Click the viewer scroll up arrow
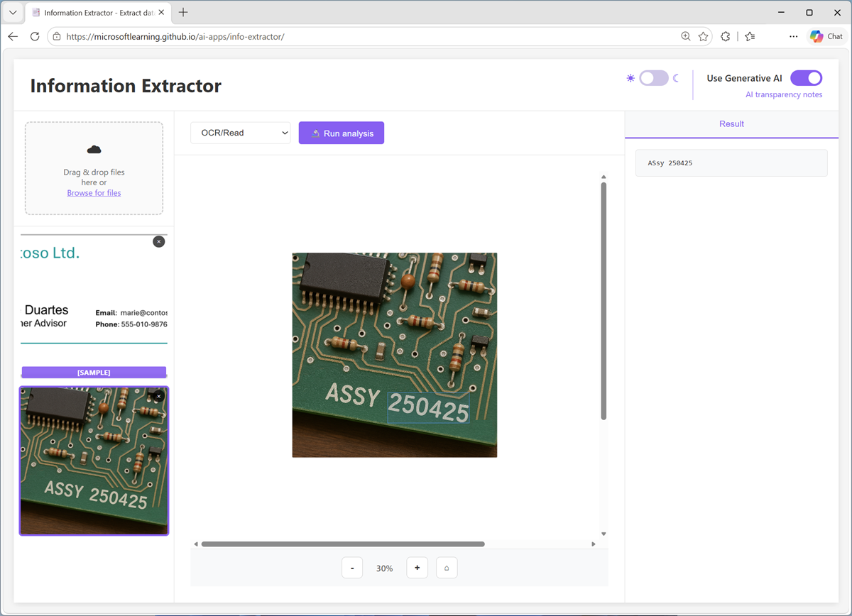Image resolution: width=852 pixels, height=616 pixels. point(603,177)
